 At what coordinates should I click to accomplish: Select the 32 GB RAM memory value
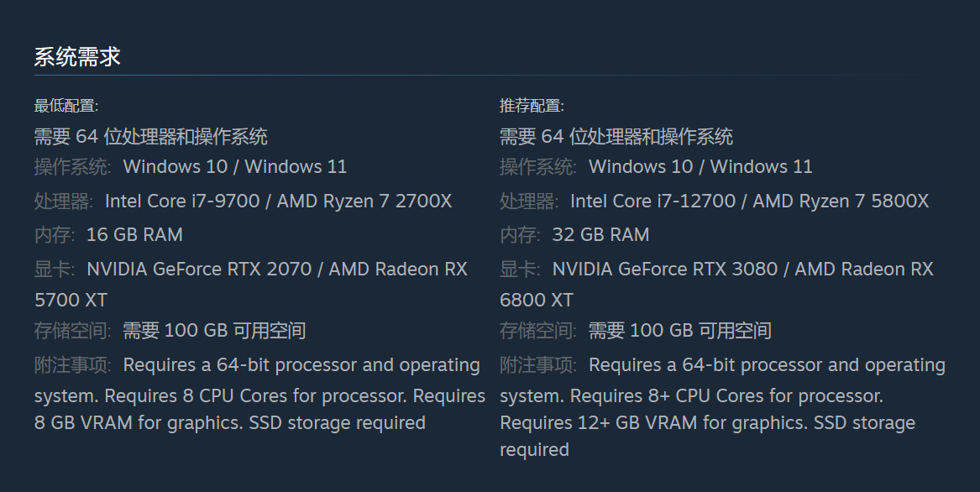click(x=600, y=235)
